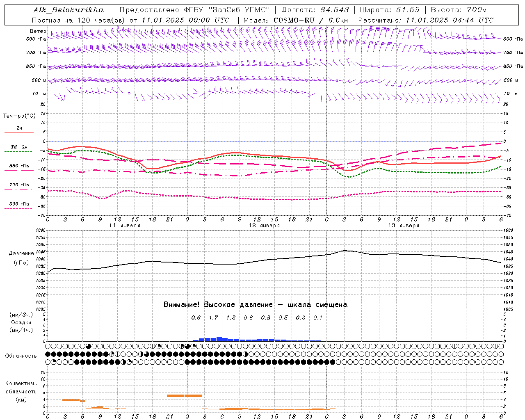This screenshot has width=525, height=420.
Task: Click the 'Модель COSMO-RU / 6.6км' label
Action: coord(296,20)
